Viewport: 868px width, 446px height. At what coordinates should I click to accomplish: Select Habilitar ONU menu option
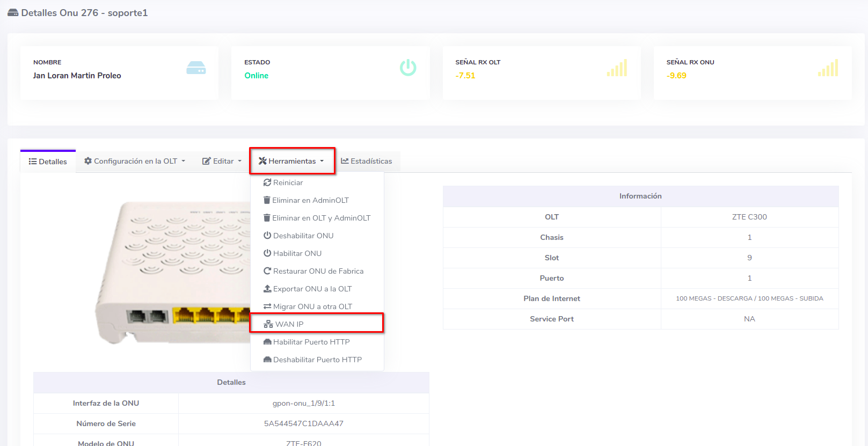(x=297, y=253)
